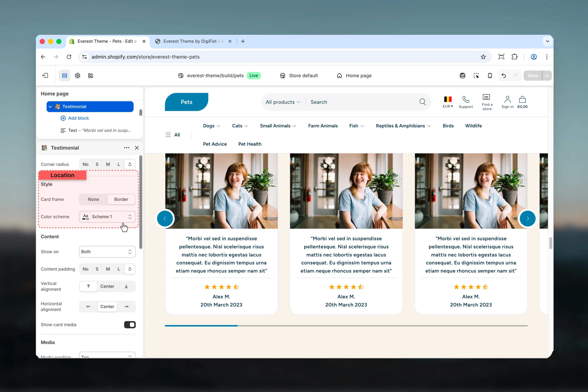Open the Farm Animals menu item
Screen dimensions: 588x392
click(323, 126)
